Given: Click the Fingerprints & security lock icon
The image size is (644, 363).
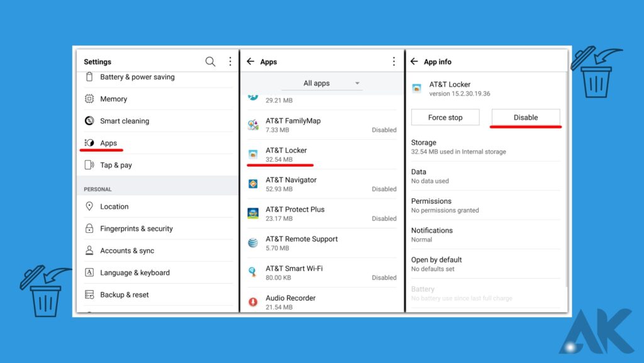Looking at the screenshot, I should [x=89, y=228].
